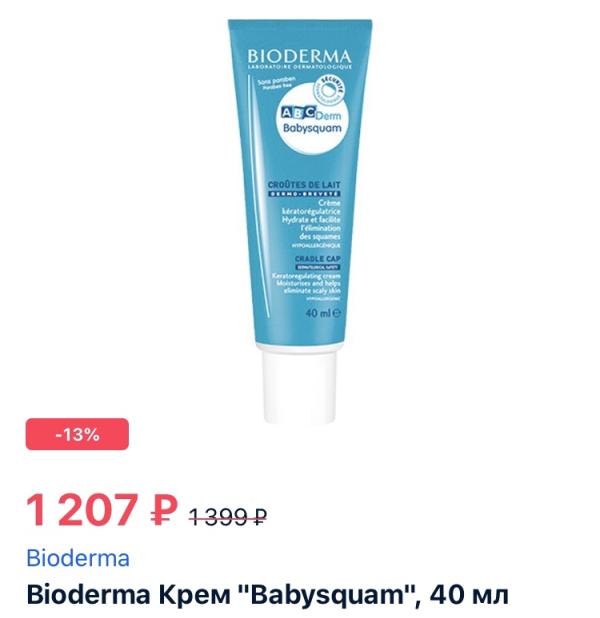Click the 40 ml marking on the tube

click(x=323, y=313)
